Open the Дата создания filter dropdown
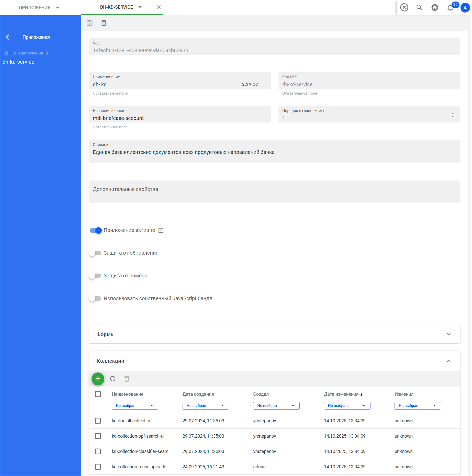Image resolution: width=472 pixels, height=476 pixels. point(206,406)
